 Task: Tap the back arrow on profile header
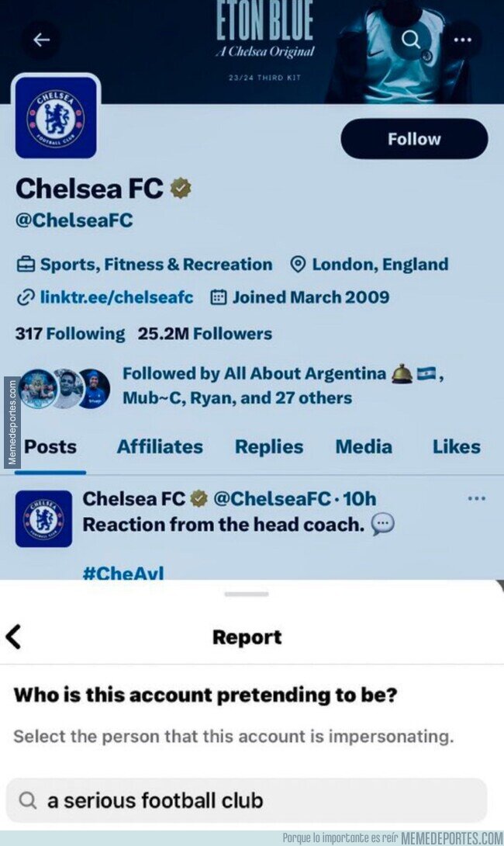click(x=42, y=40)
